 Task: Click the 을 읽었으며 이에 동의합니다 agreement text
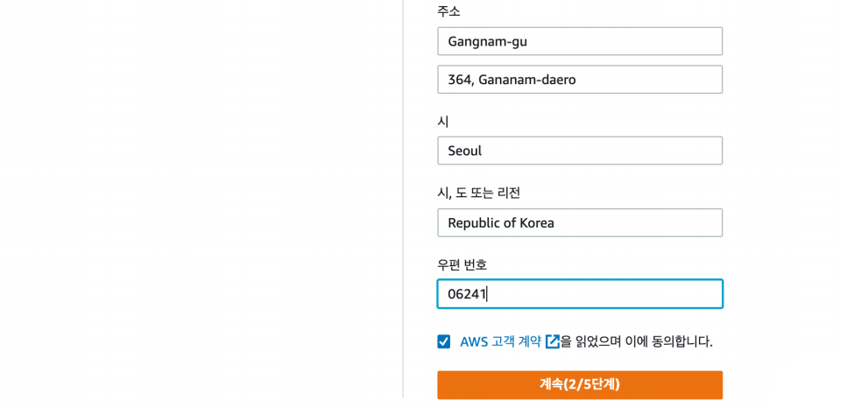coord(637,341)
